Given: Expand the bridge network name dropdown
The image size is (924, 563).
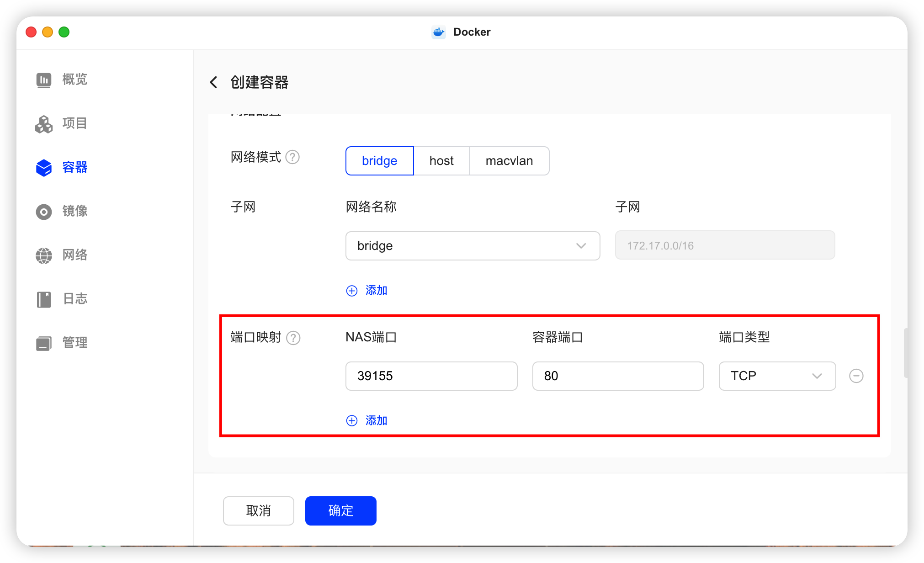Looking at the screenshot, I should pos(473,246).
